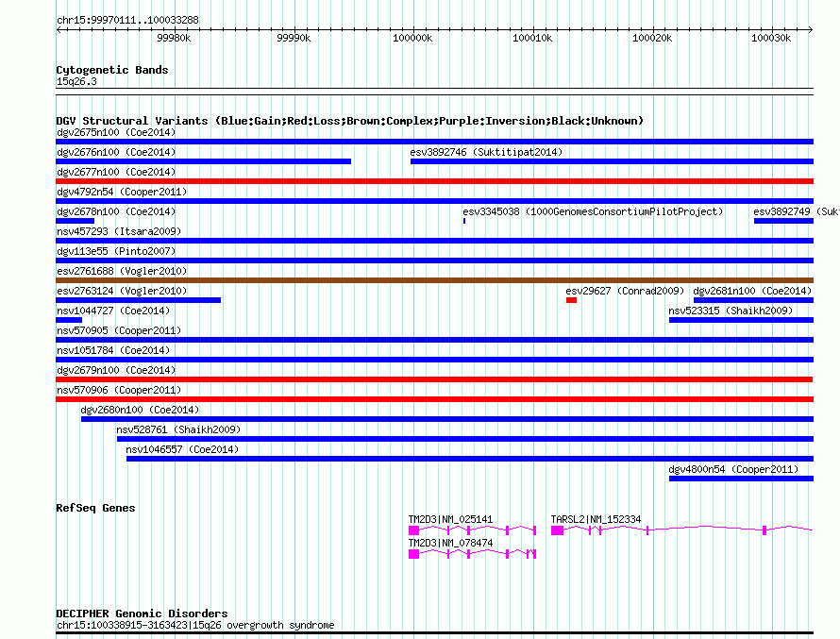Click the RefSeq Genes track title
The width and height of the screenshot is (840, 639).
(95, 508)
